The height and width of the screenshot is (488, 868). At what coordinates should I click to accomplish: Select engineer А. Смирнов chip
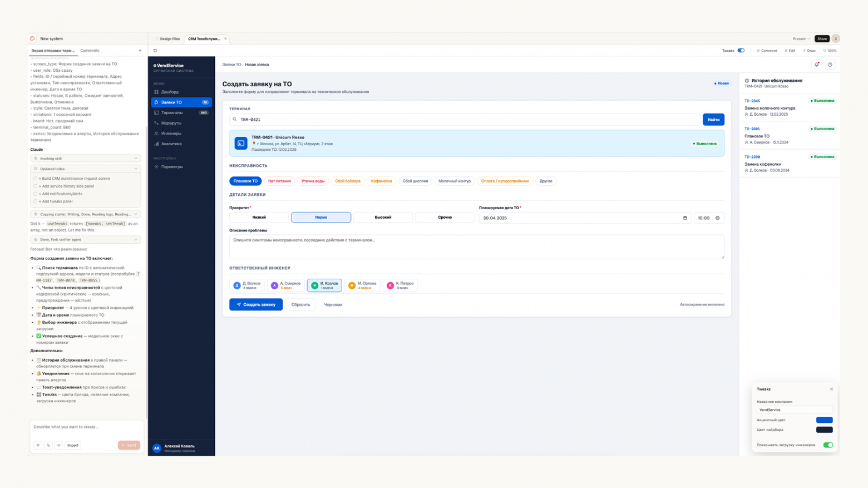(286, 285)
